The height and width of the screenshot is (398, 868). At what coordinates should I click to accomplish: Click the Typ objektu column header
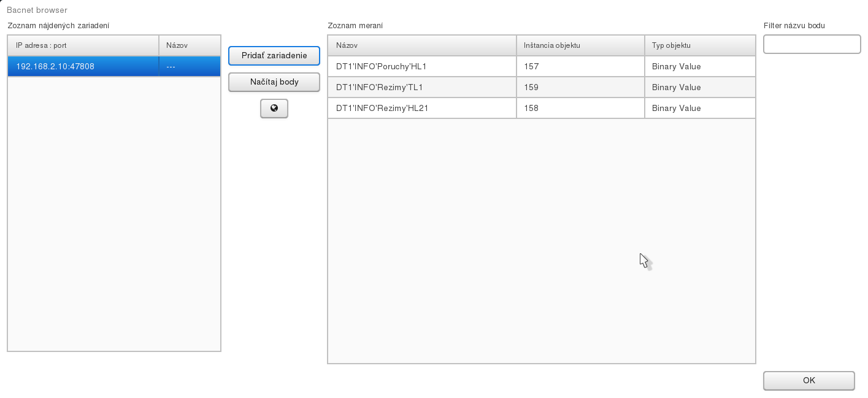[699, 45]
